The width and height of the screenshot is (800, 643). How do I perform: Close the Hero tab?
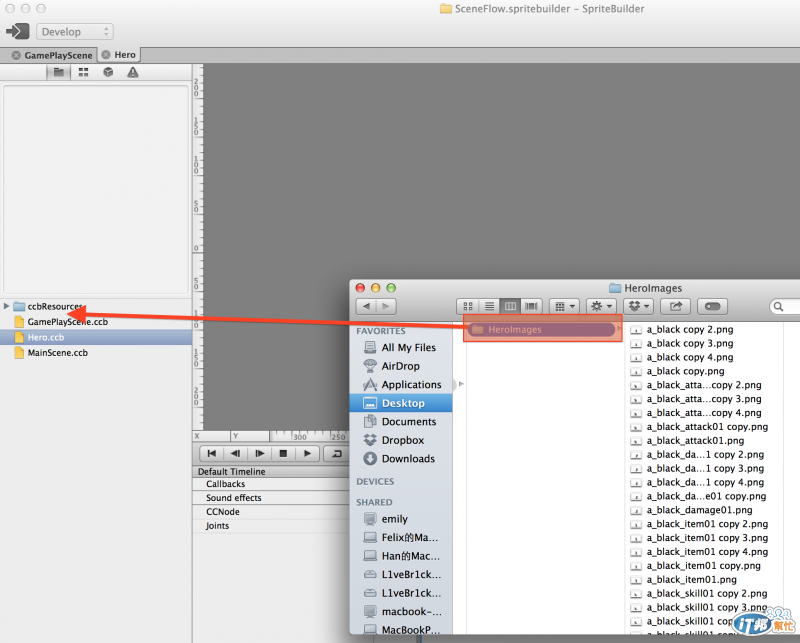point(106,55)
